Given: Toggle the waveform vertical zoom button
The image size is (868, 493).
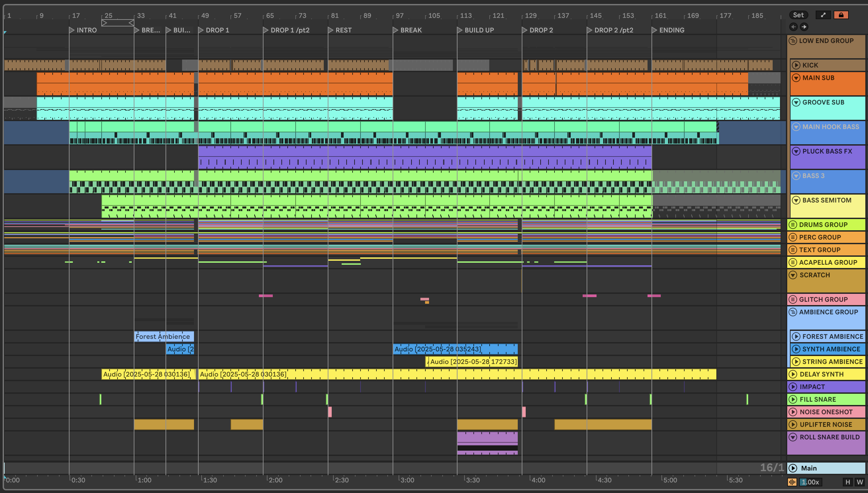Looking at the screenshot, I should click(x=792, y=482).
